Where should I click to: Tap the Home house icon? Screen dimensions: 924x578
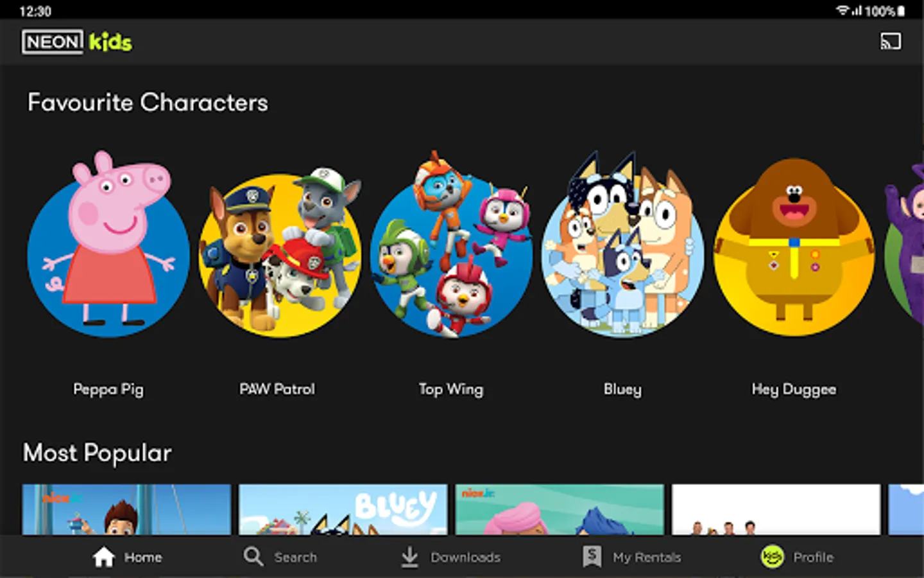(103, 557)
